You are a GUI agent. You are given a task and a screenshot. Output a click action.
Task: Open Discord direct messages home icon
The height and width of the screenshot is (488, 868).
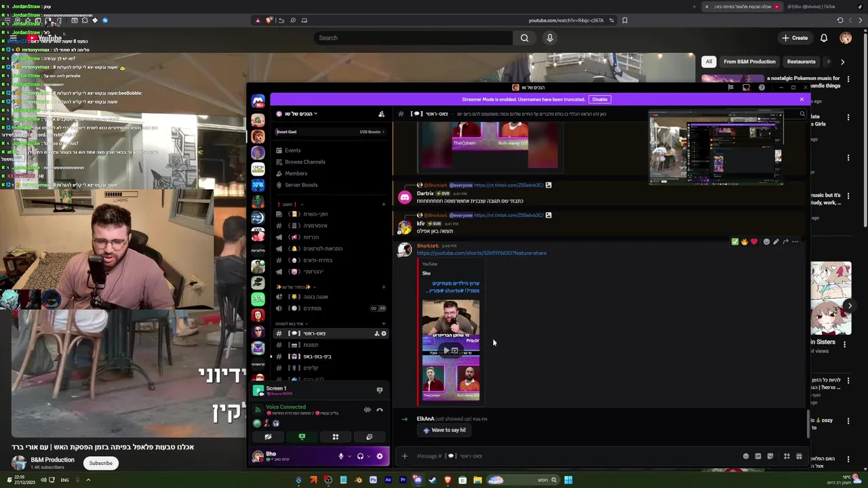point(258,102)
